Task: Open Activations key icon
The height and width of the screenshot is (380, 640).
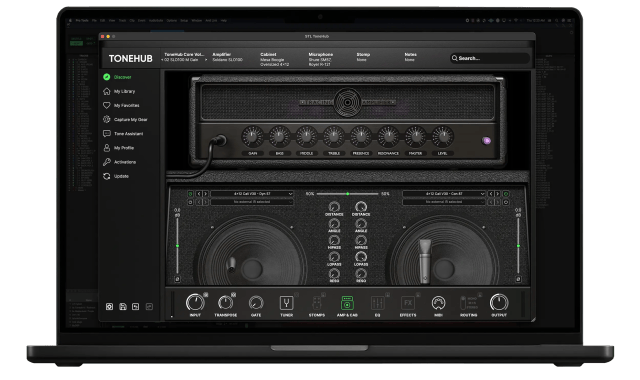Action: pos(107,162)
